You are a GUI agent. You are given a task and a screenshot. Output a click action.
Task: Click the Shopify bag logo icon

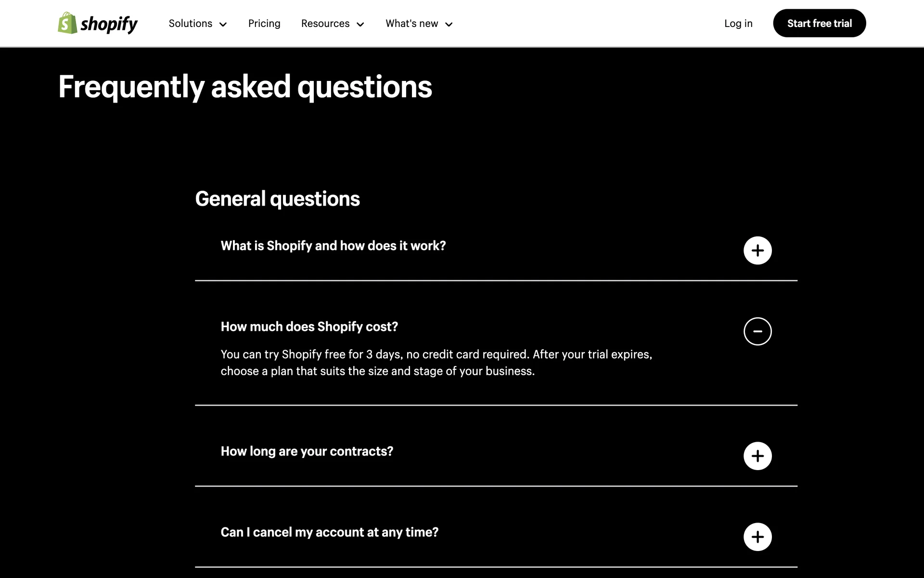[67, 23]
